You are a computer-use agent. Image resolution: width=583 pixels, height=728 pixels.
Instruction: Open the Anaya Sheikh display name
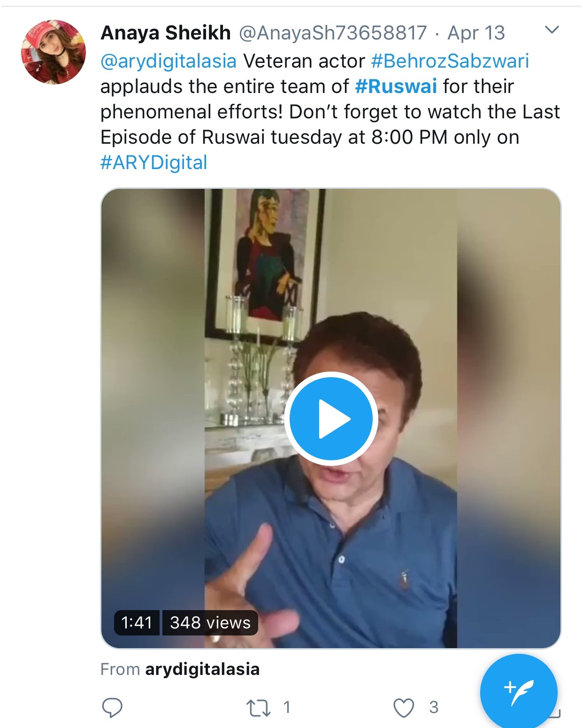tap(166, 33)
